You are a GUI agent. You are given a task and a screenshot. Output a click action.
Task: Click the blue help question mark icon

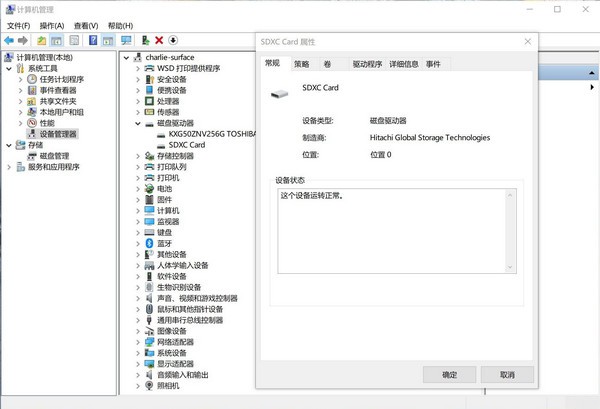pyautogui.click(x=93, y=40)
